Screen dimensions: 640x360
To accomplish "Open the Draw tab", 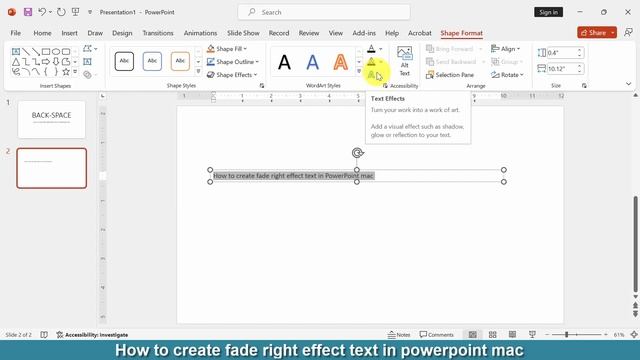I will coord(95,33).
